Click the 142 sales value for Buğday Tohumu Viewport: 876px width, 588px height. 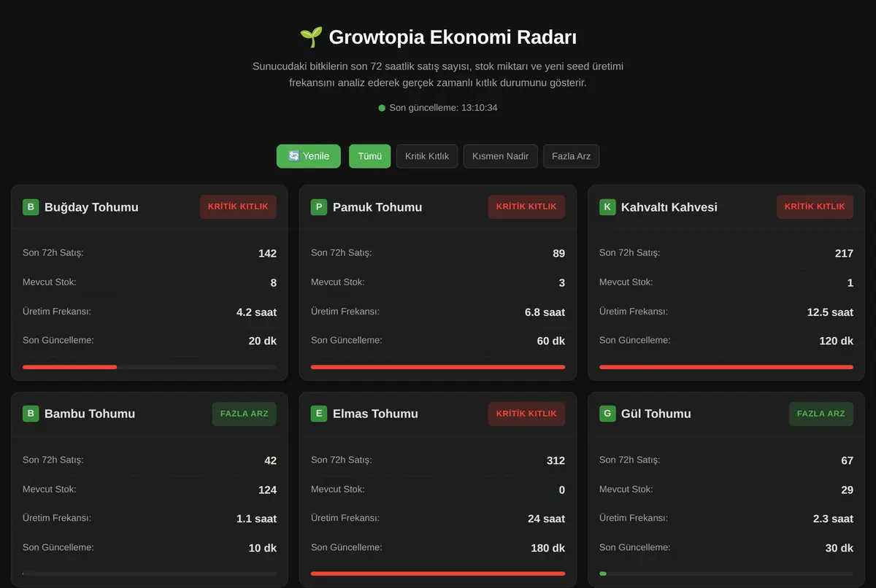(267, 254)
